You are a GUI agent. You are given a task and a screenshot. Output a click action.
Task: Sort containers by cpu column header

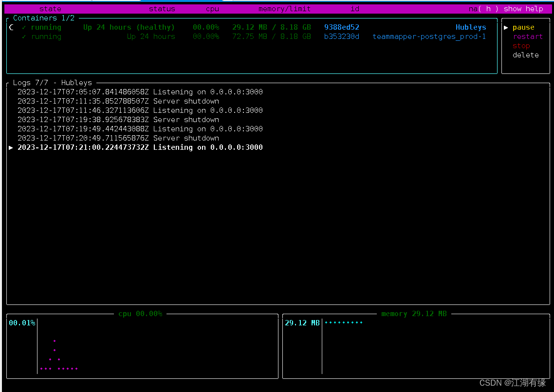(212, 9)
